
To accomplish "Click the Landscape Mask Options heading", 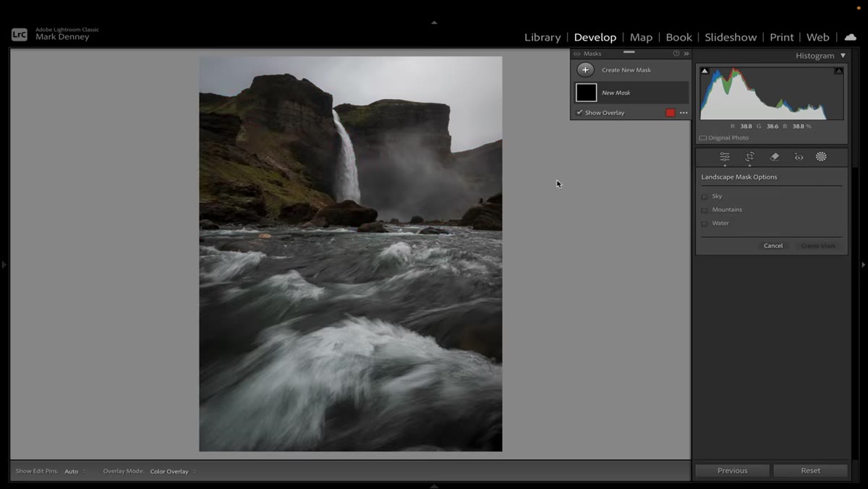I will pos(739,177).
